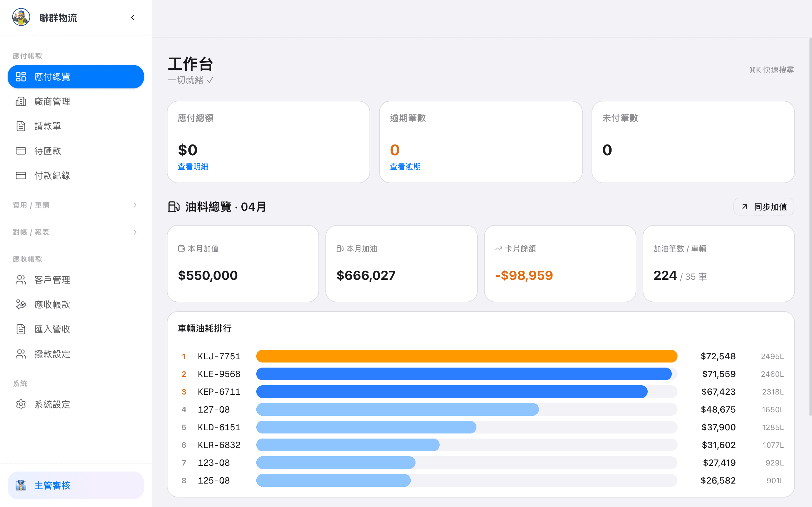Open 系統設定 via the gear icon
Image resolution: width=812 pixels, height=507 pixels.
[21, 404]
